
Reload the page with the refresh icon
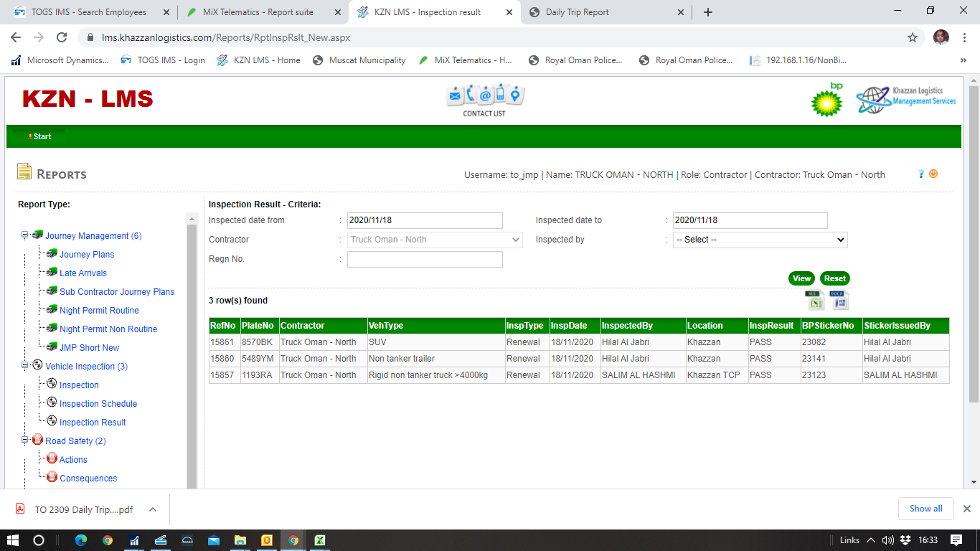[62, 37]
